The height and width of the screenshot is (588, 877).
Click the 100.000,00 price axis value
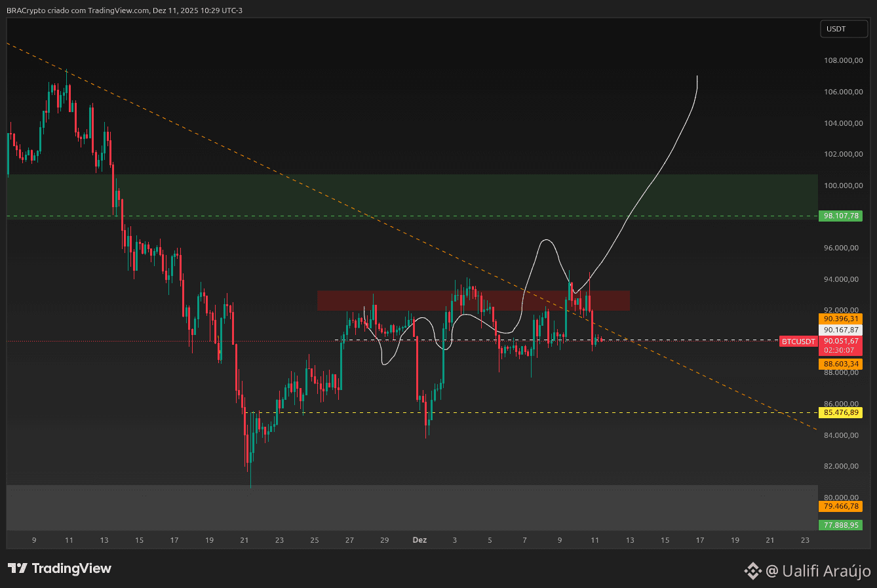click(x=843, y=186)
